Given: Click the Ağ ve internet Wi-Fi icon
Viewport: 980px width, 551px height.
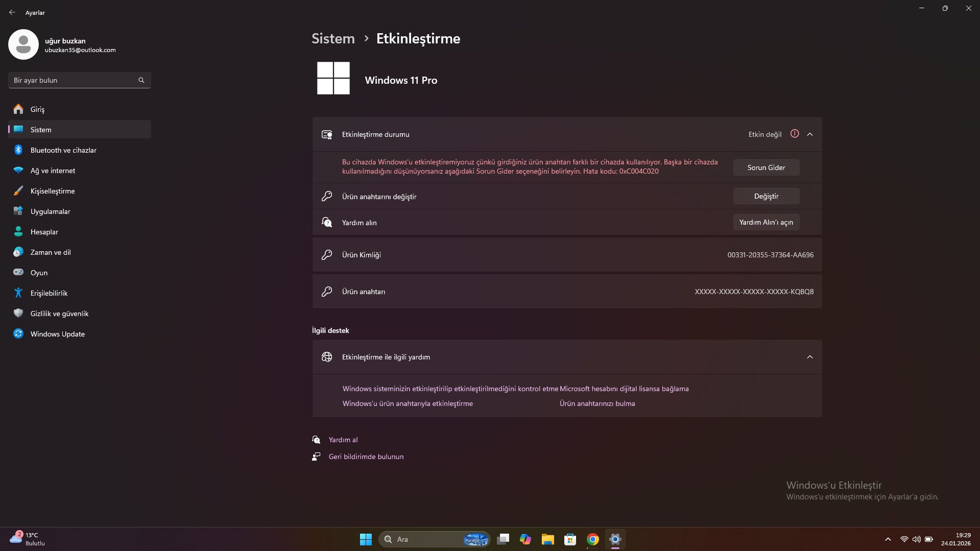Looking at the screenshot, I should 18,170.
